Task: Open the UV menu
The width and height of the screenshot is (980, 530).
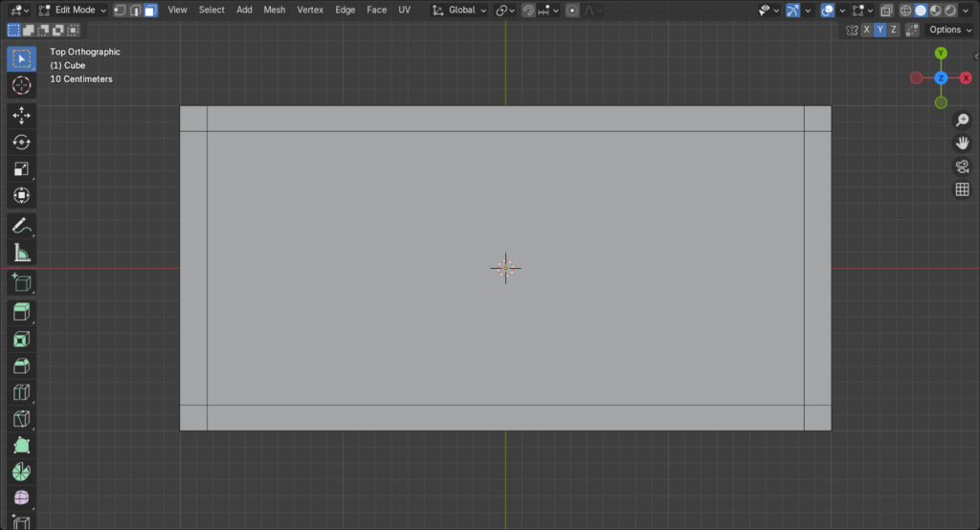Action: [404, 10]
